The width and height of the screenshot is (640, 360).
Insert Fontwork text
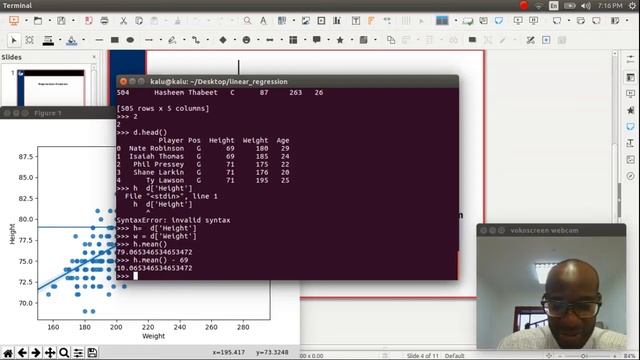coord(371,20)
